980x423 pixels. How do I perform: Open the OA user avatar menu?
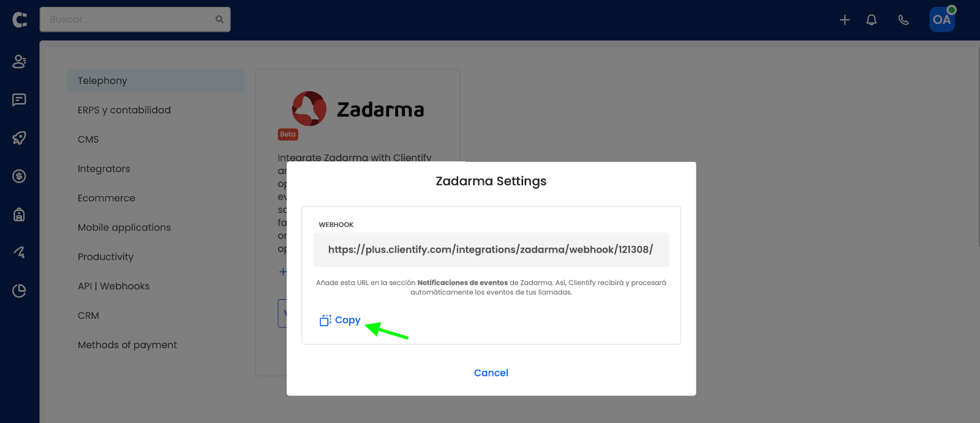(x=942, y=20)
